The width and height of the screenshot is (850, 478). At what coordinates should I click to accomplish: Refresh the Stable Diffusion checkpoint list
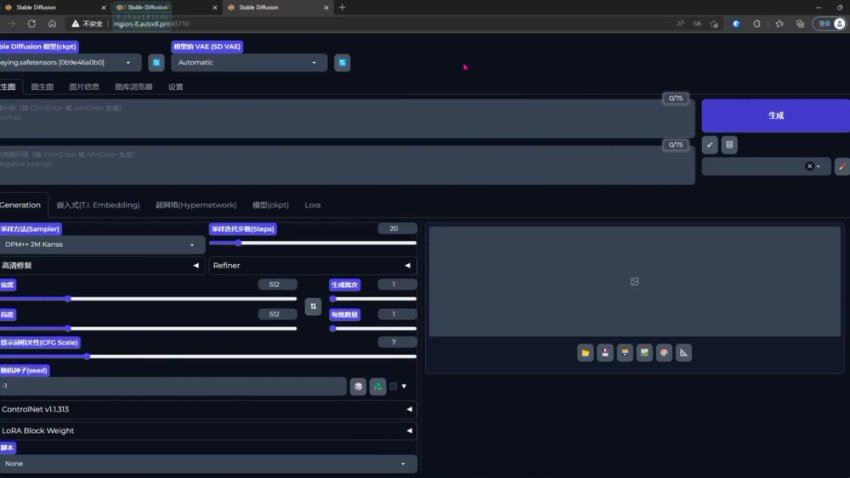[x=156, y=63]
